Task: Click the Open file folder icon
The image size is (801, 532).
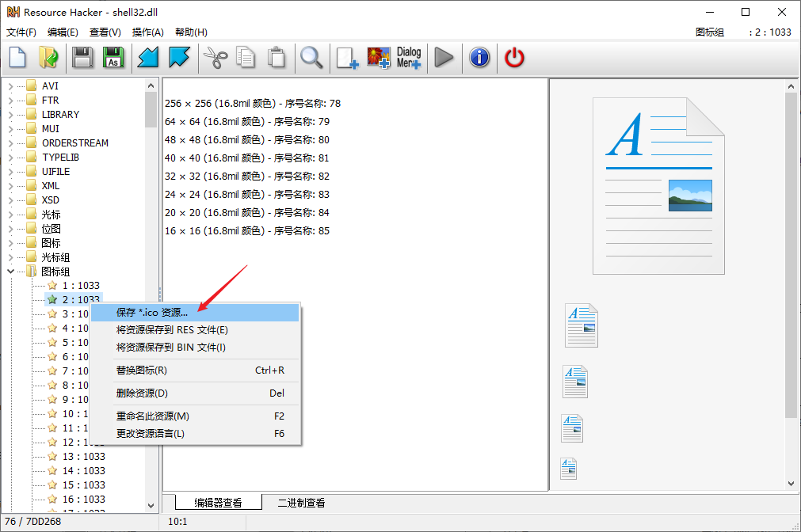Action: tap(49, 58)
